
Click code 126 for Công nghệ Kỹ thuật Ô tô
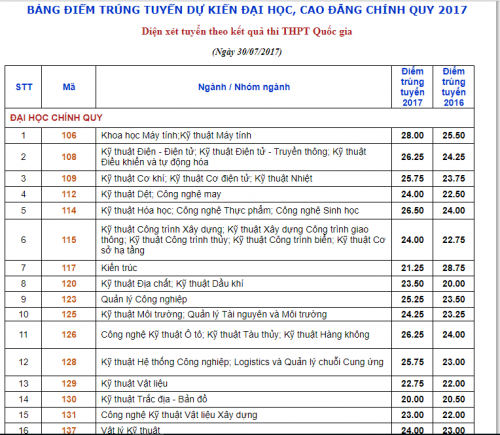pyautogui.click(x=69, y=335)
